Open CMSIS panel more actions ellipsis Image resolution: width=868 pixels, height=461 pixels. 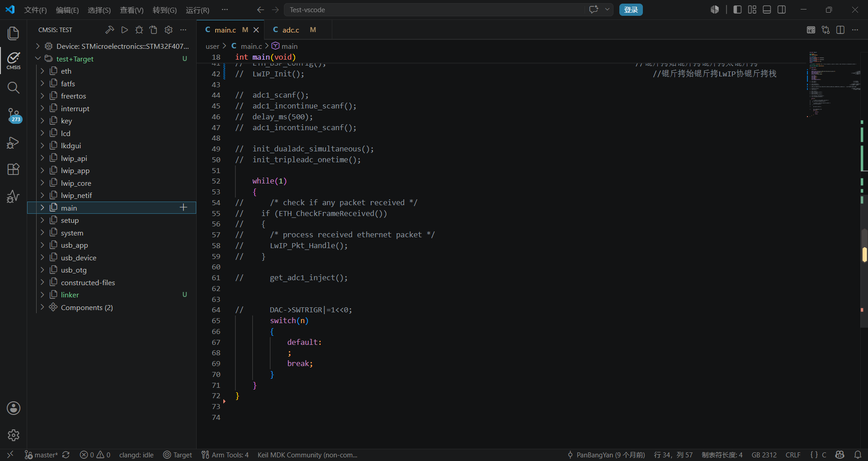coord(183,30)
